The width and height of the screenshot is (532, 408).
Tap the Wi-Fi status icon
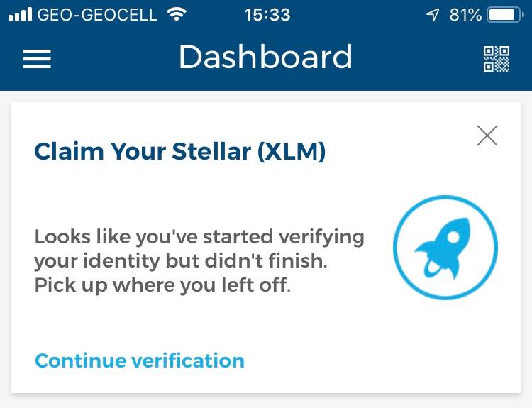[x=177, y=15]
